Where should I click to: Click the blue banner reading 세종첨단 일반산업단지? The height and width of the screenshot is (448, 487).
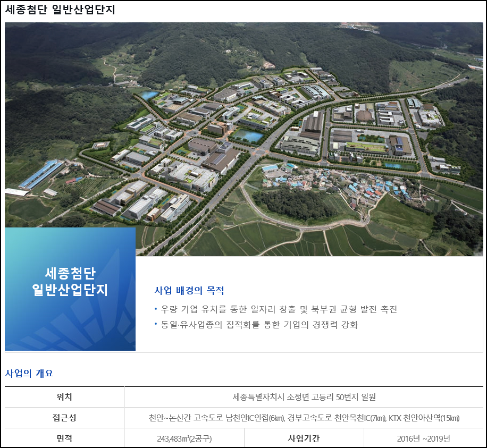click(x=70, y=282)
